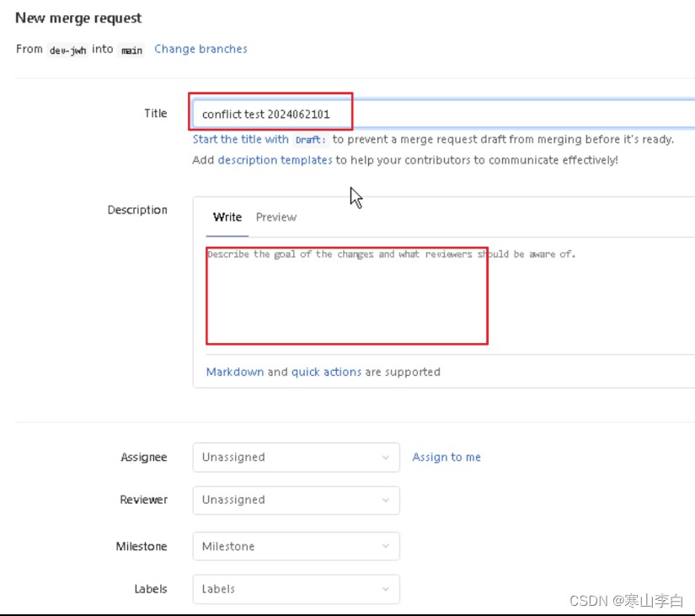Focus the Description text area
The width and height of the screenshot is (695, 616).
coord(446,295)
